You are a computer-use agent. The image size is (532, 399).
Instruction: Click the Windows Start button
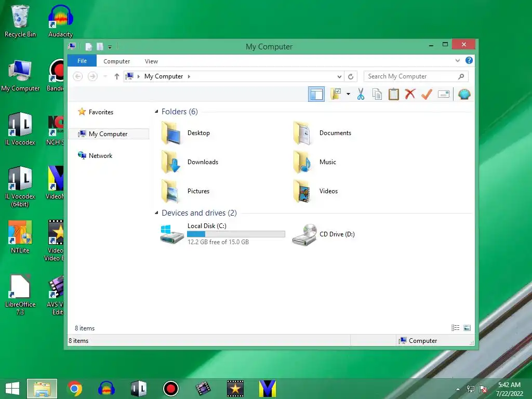pyautogui.click(x=12, y=389)
